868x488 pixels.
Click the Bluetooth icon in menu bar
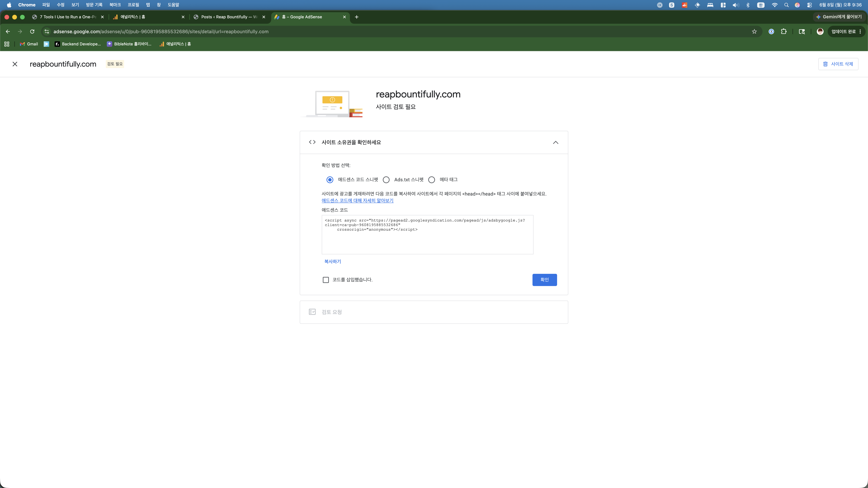[748, 5]
